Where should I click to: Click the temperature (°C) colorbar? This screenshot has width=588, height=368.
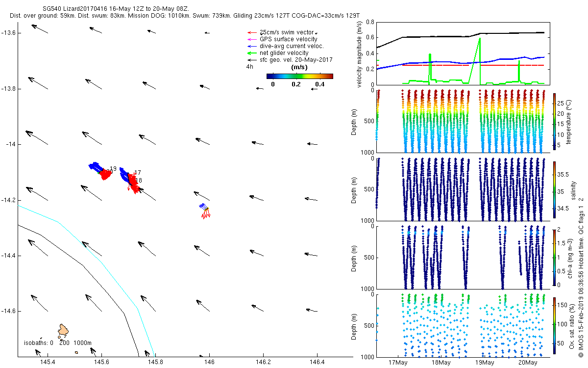pyautogui.click(x=555, y=121)
